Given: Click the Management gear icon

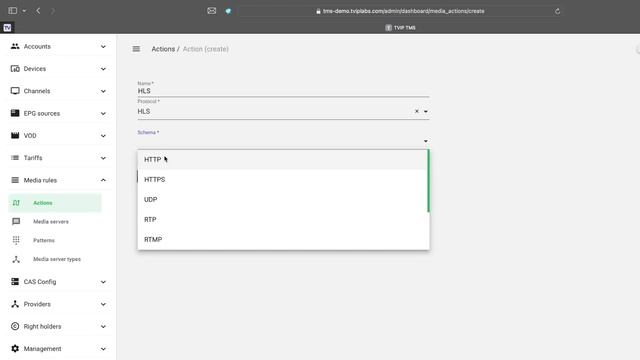Looking at the screenshot, I should 15,349.
